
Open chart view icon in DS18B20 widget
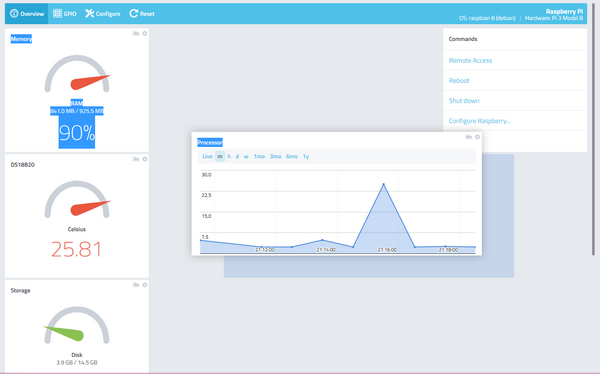pyautogui.click(x=136, y=159)
